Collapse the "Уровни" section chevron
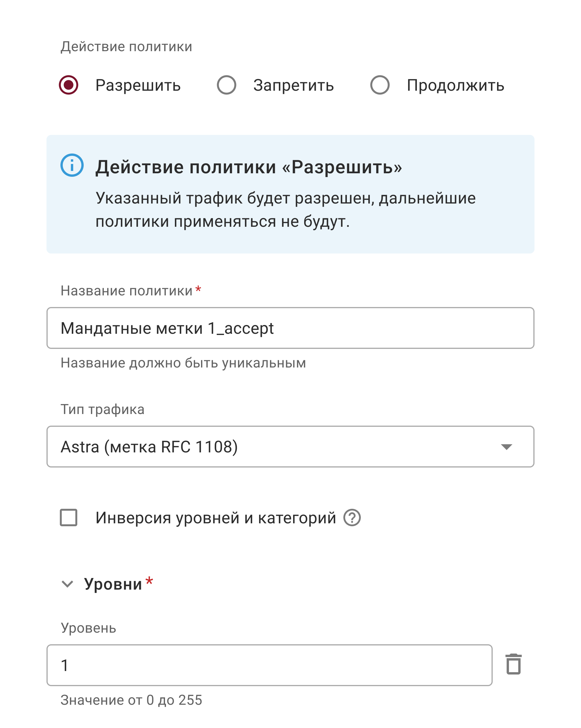 [67, 584]
